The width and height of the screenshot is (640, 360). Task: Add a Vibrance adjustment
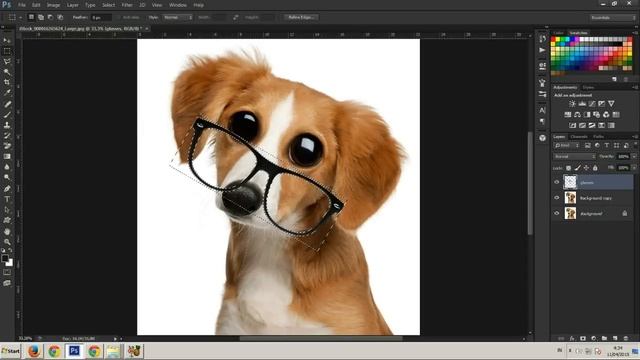click(x=611, y=104)
